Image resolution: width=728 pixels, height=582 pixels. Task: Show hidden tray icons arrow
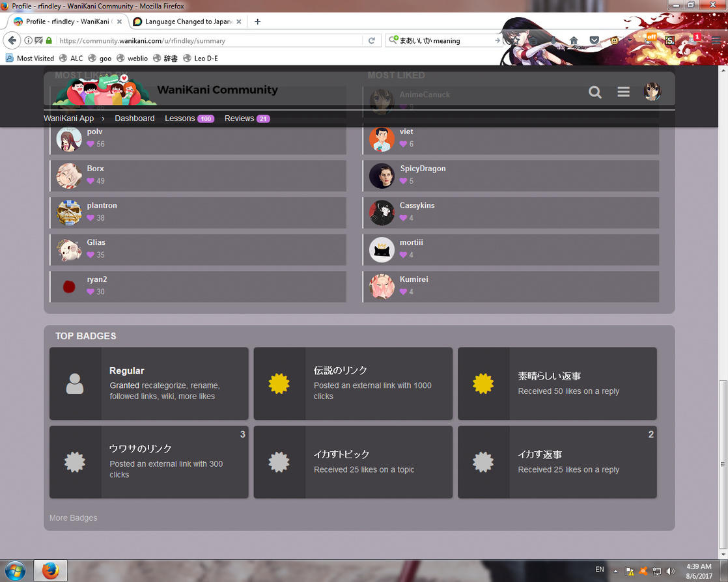point(615,572)
